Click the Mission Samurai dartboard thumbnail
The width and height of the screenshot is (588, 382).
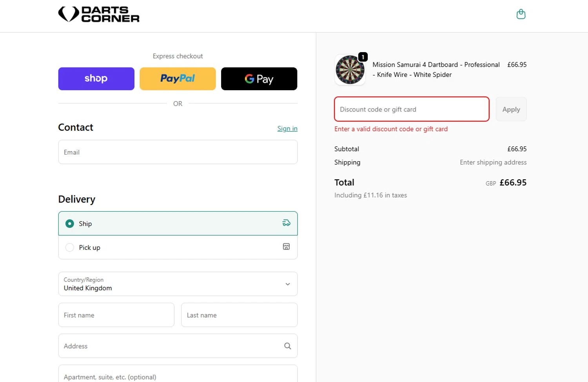[x=350, y=70]
